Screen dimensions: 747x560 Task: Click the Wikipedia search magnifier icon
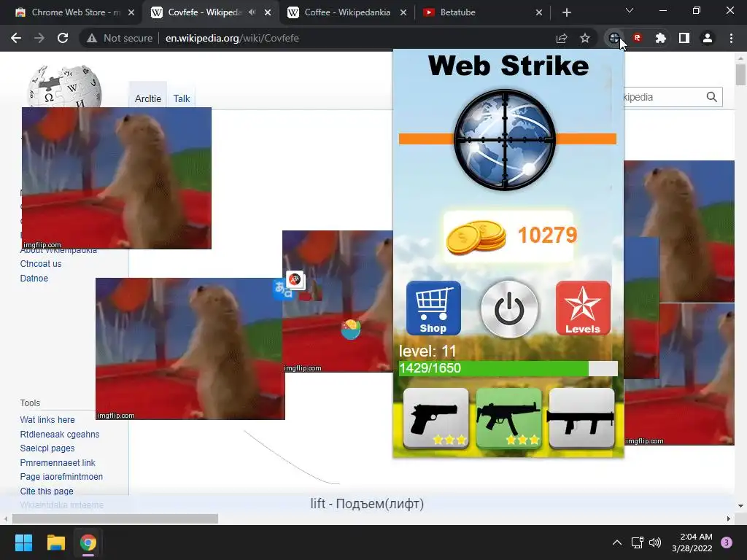point(712,97)
